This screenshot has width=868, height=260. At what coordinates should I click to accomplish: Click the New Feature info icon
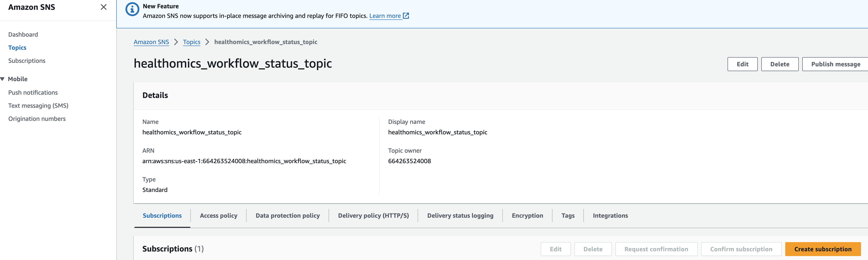[132, 9]
